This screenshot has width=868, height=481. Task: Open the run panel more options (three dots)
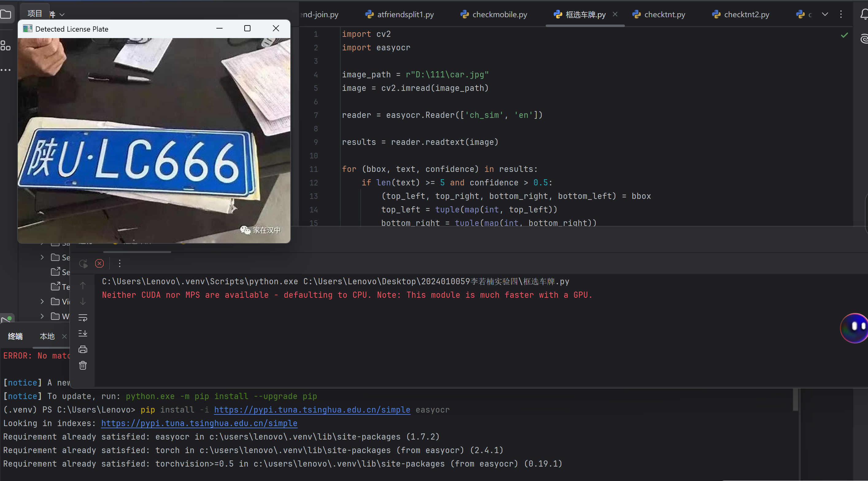point(120,263)
